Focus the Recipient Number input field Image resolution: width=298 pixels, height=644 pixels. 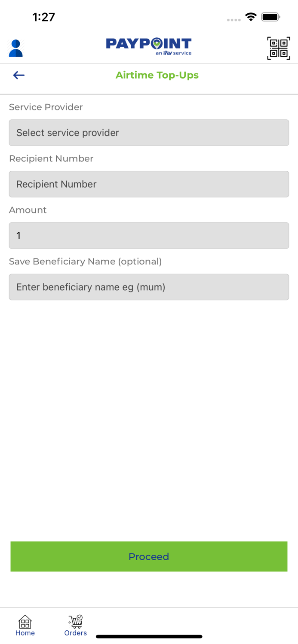pyautogui.click(x=149, y=184)
